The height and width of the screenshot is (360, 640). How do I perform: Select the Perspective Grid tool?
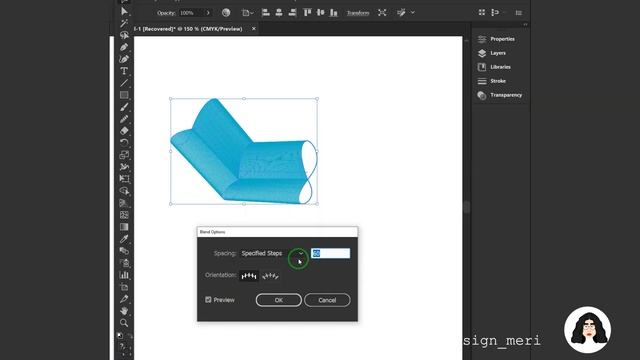pos(124,203)
